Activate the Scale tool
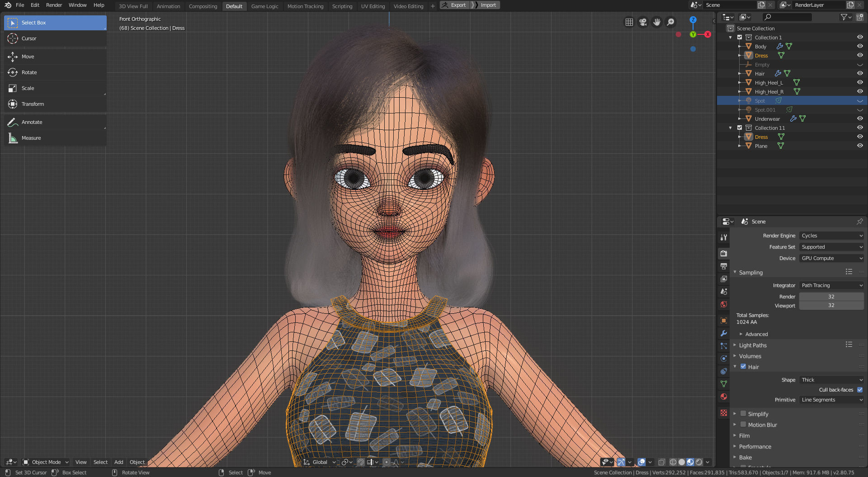This screenshot has width=868, height=477. (x=55, y=88)
